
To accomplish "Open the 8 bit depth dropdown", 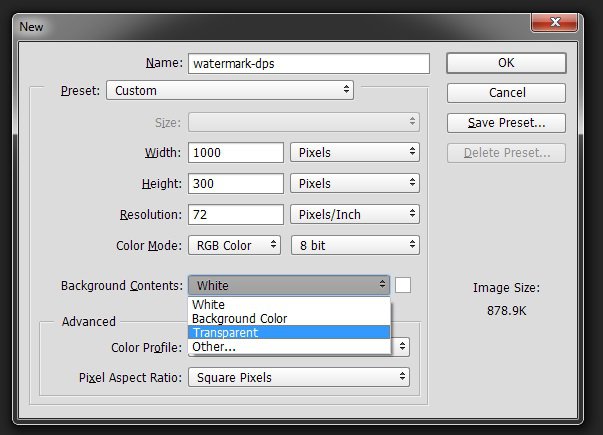I will pyautogui.click(x=354, y=245).
